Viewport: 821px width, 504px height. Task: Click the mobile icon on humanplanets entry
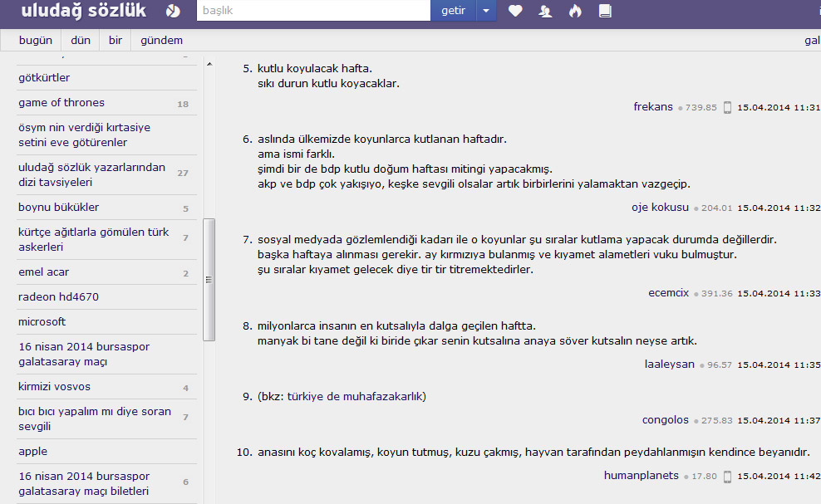tap(727, 476)
